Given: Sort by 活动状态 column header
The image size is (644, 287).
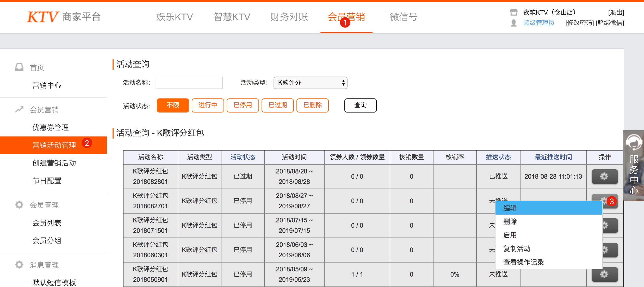Looking at the screenshot, I should (243, 157).
